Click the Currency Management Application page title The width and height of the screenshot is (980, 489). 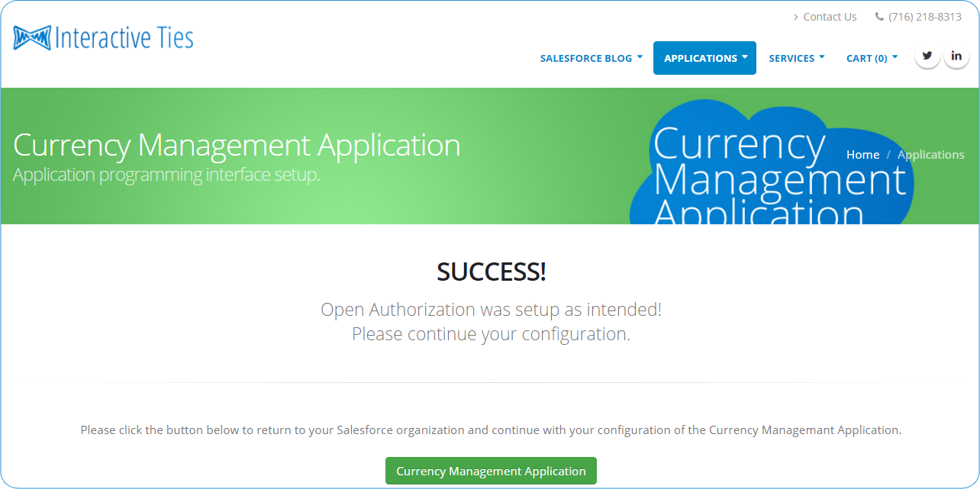237,145
